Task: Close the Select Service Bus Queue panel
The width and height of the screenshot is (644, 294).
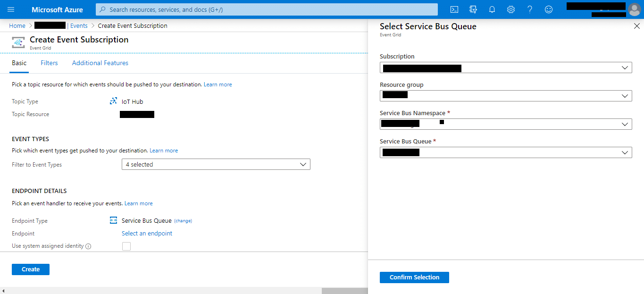Action: tap(636, 26)
